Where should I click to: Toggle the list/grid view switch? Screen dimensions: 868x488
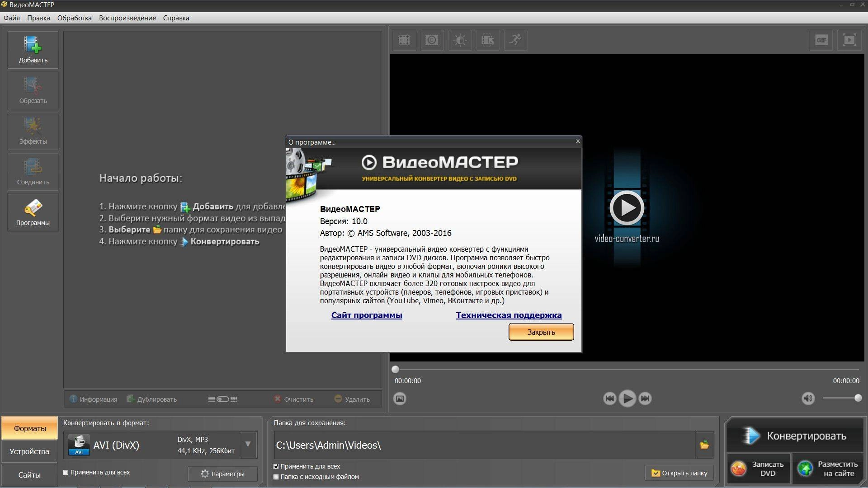click(223, 399)
